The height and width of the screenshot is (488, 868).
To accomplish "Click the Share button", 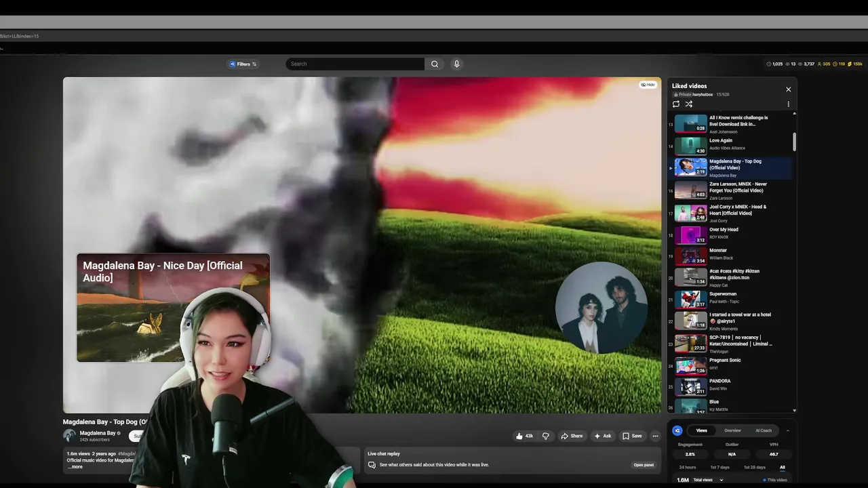I will click(572, 436).
